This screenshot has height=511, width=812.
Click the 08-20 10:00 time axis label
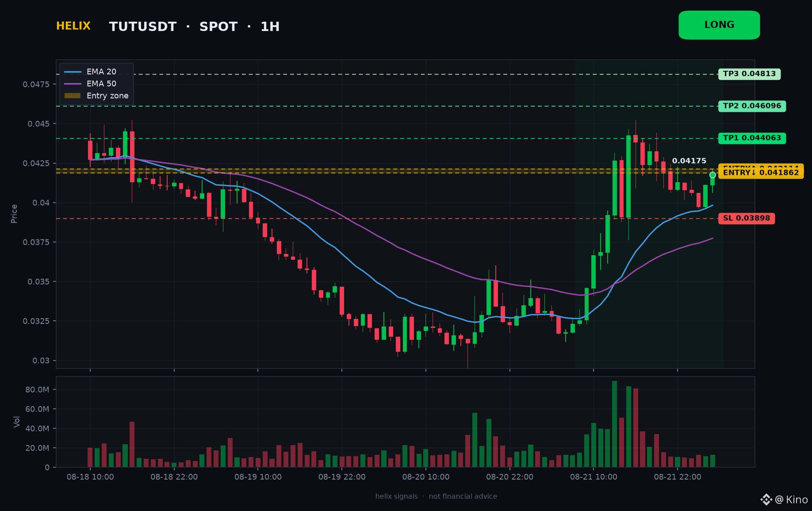(x=426, y=477)
